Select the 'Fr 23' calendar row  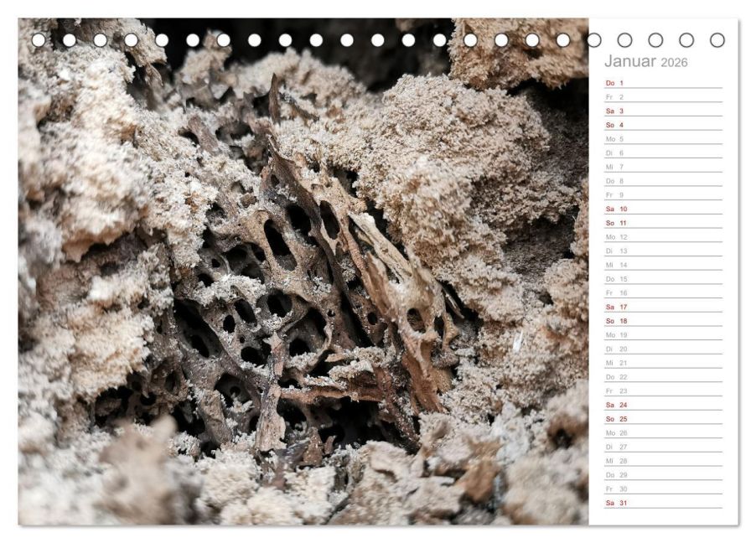[x=664, y=390]
